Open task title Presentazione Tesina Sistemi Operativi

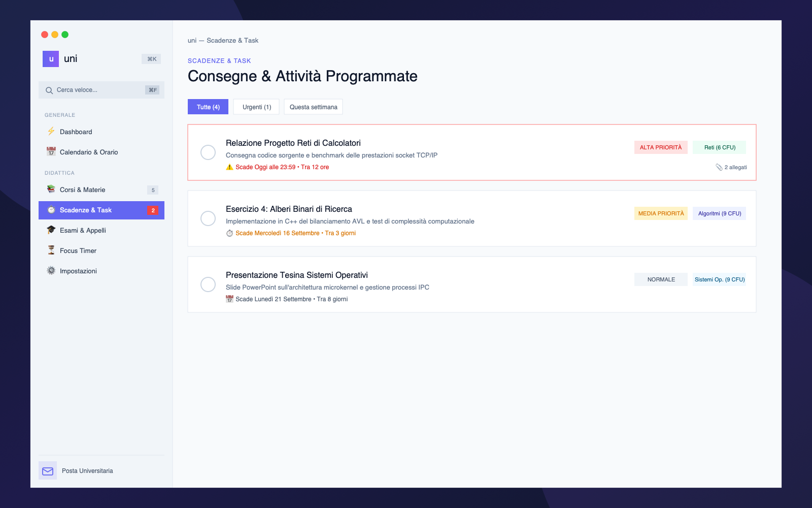pyautogui.click(x=297, y=275)
